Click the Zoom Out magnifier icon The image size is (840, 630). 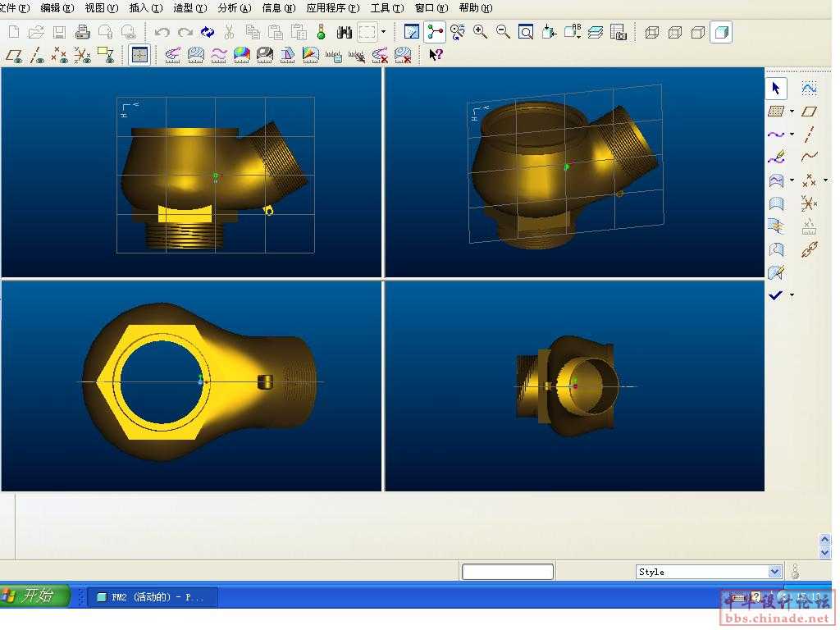[x=503, y=32]
